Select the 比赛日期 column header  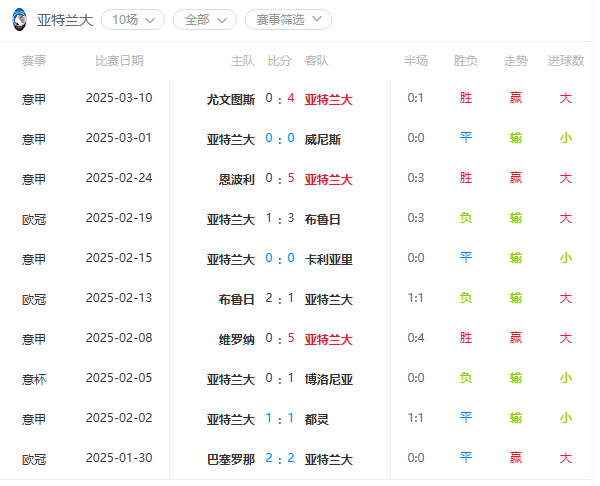[119, 60]
